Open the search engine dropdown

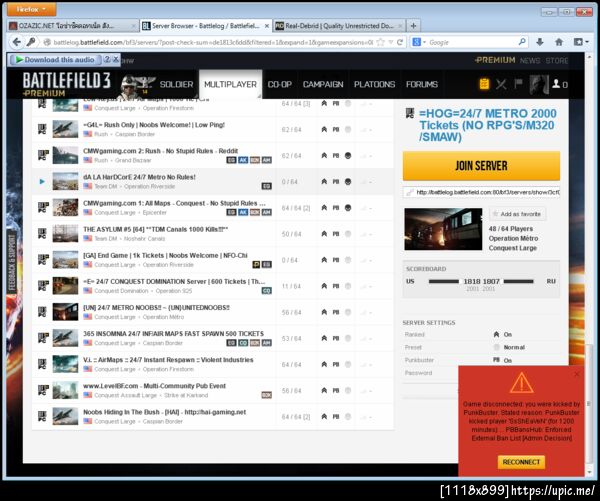point(419,42)
